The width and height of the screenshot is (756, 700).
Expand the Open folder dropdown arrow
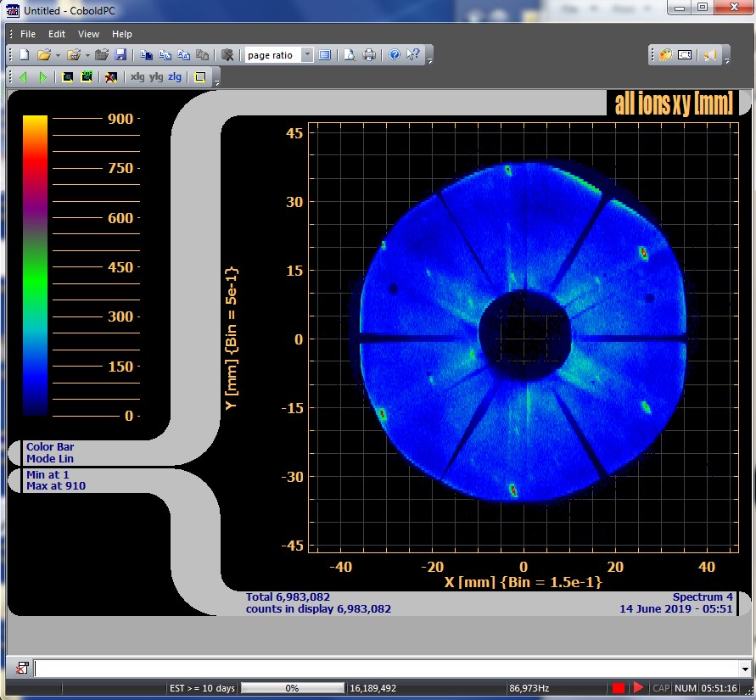point(58,55)
